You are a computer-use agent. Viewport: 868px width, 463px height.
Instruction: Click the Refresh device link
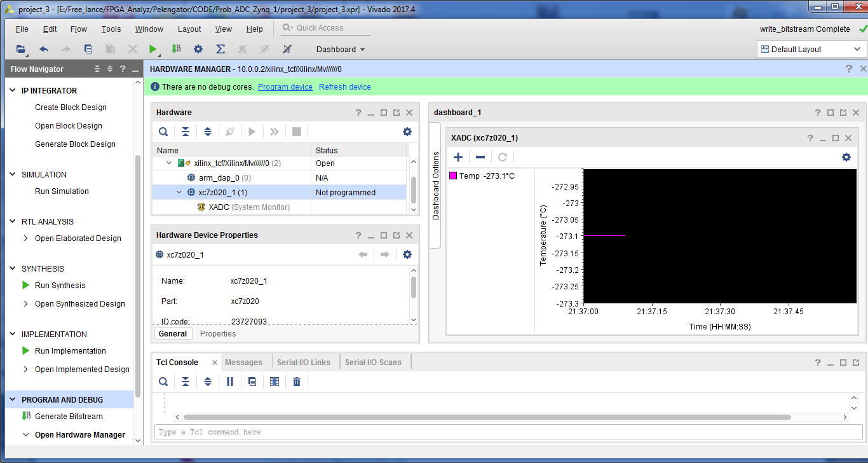(345, 87)
